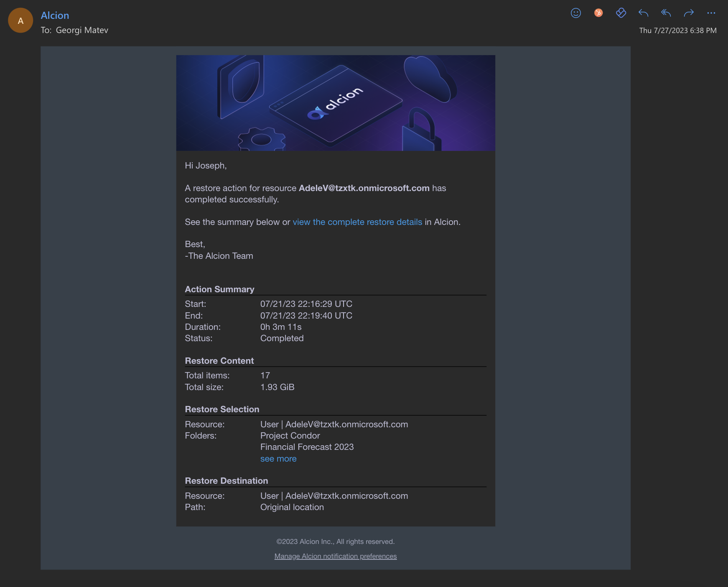Open the diamond-shaped add-in icon
The width and height of the screenshot is (728, 587).
click(621, 13)
